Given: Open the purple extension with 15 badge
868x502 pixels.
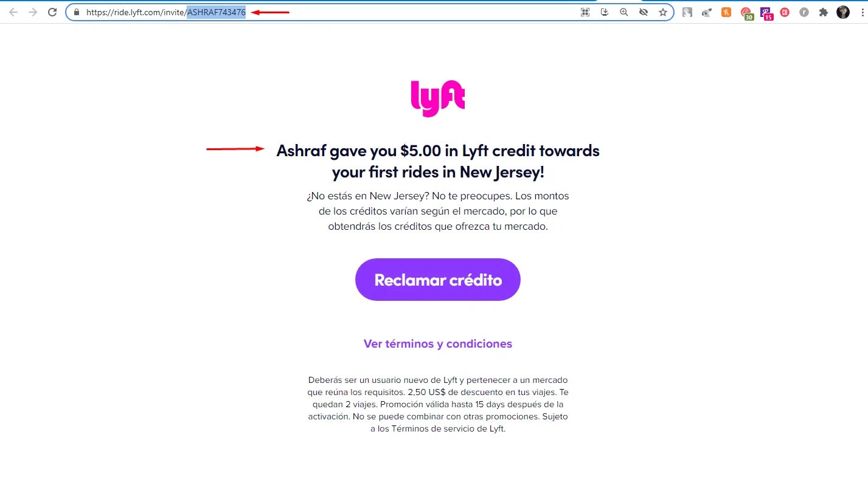Looking at the screenshot, I should pyautogui.click(x=766, y=13).
